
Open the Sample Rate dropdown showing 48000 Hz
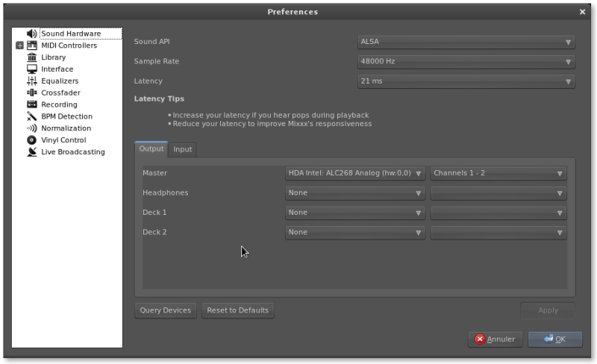(x=466, y=61)
